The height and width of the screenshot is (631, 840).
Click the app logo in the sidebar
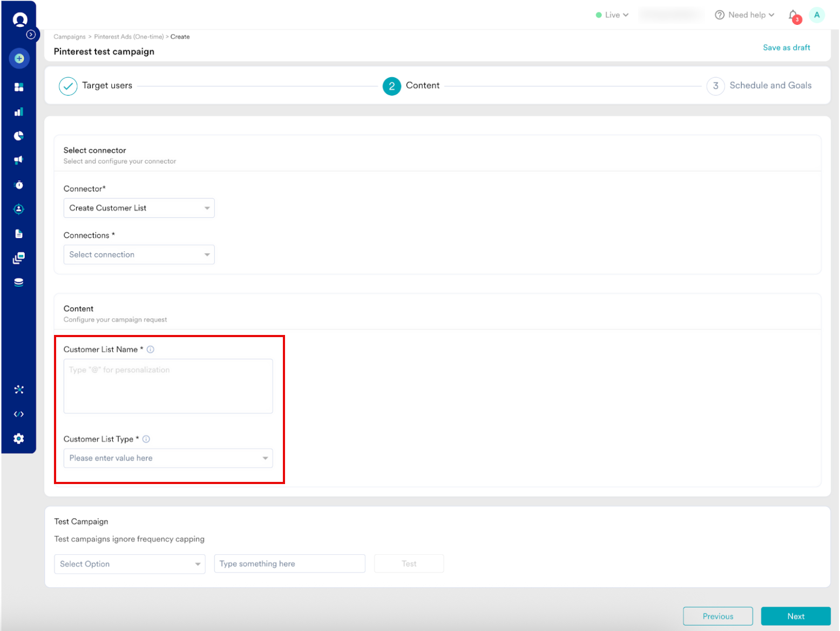tap(20, 20)
